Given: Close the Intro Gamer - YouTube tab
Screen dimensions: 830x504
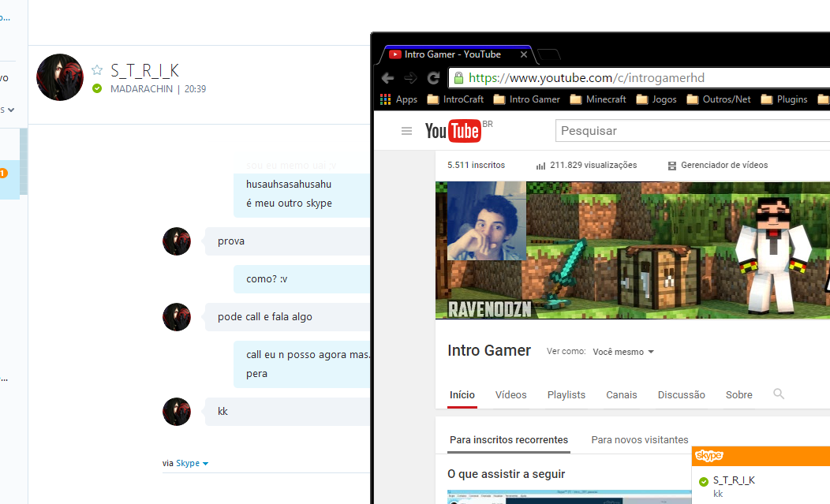Looking at the screenshot, I should click(524, 54).
